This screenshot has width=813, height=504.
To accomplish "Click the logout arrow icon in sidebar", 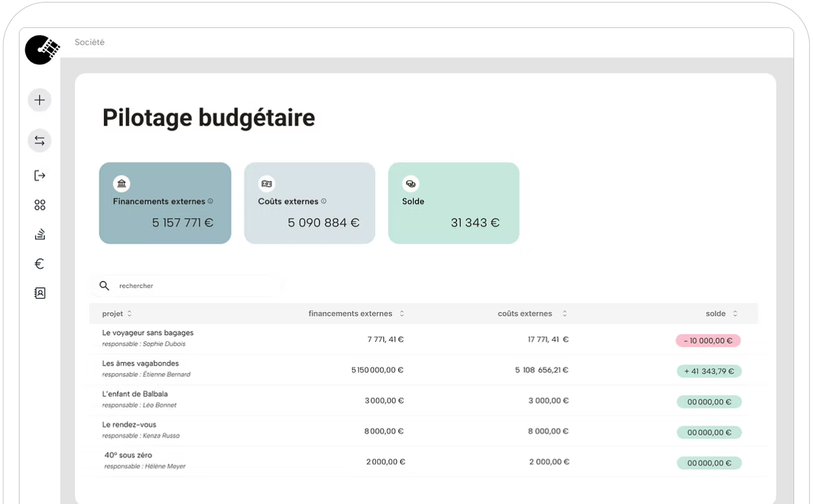I will 40,176.
